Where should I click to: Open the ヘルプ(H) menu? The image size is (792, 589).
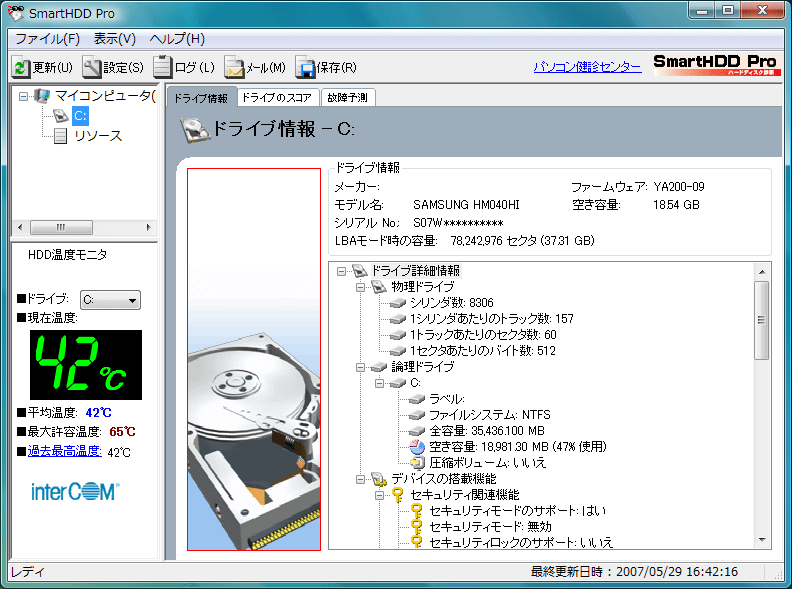click(177, 39)
